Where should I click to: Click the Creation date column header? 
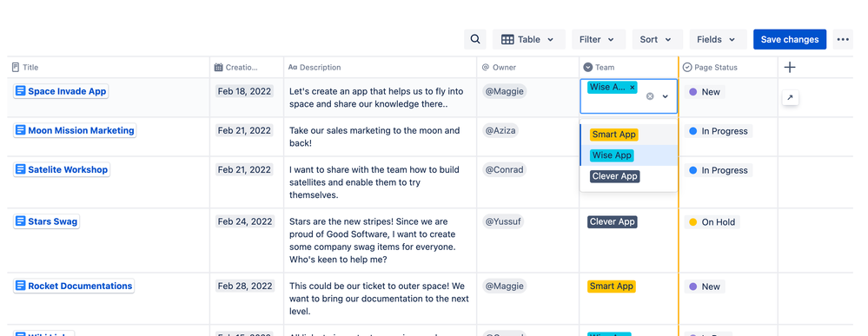(x=247, y=68)
